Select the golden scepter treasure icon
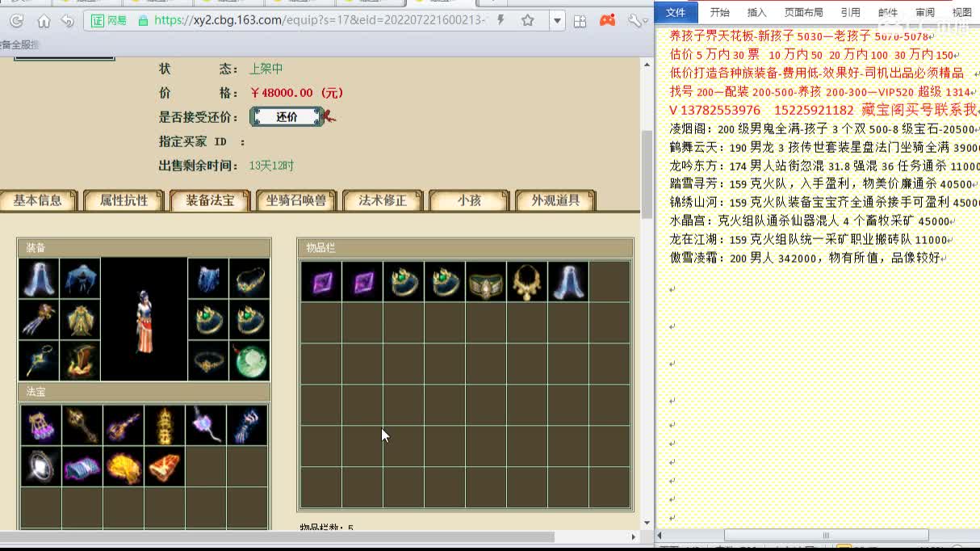The image size is (980, 551). 82,426
